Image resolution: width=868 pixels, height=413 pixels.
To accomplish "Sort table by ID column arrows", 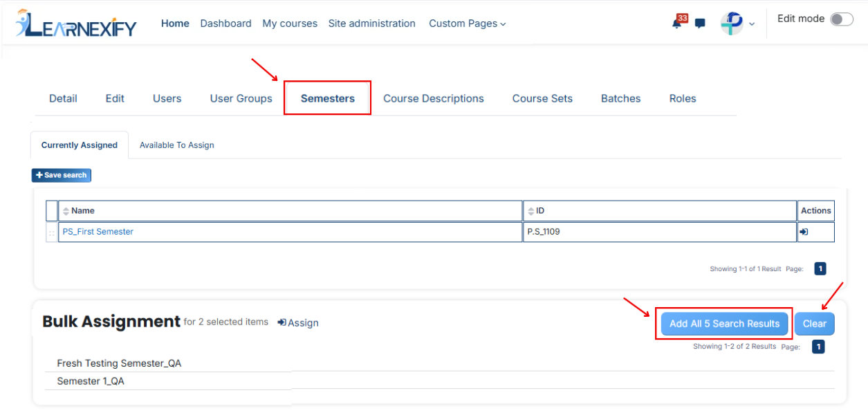I will coord(531,211).
